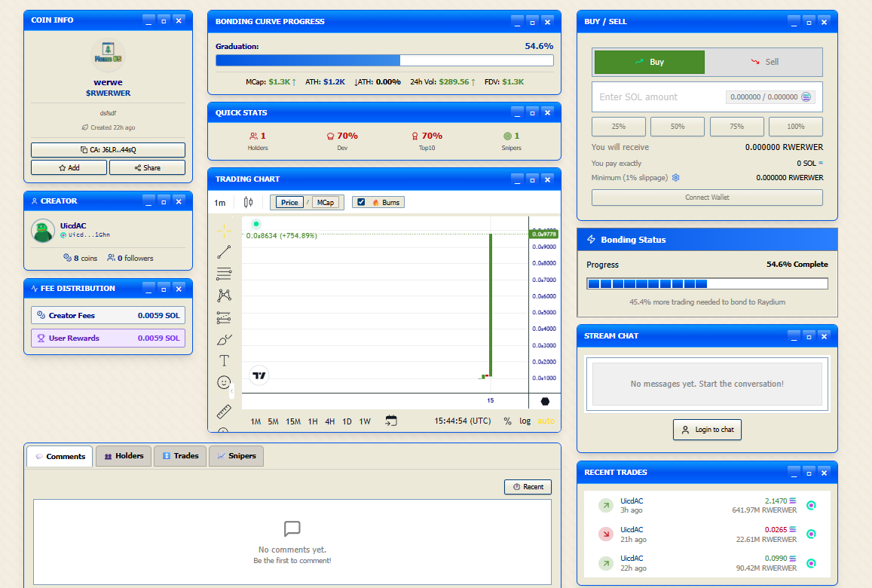Screen dimensions: 872x588
Task: Toggle log scale on chart
Action: (x=525, y=421)
